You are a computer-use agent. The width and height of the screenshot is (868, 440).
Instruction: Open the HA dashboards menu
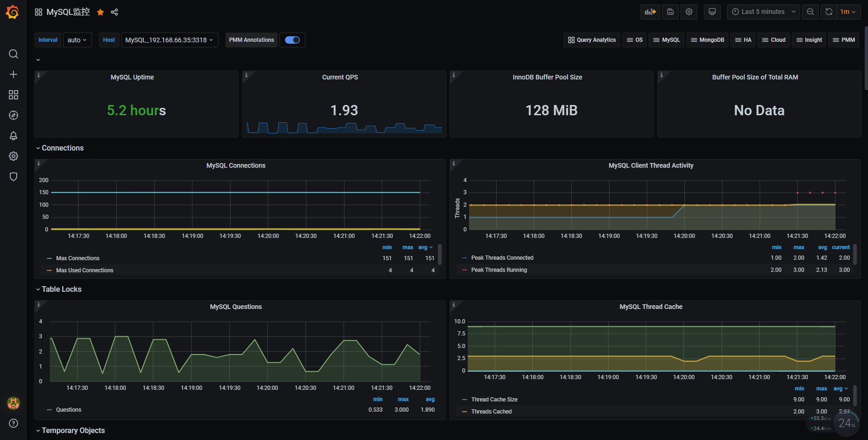(x=743, y=40)
